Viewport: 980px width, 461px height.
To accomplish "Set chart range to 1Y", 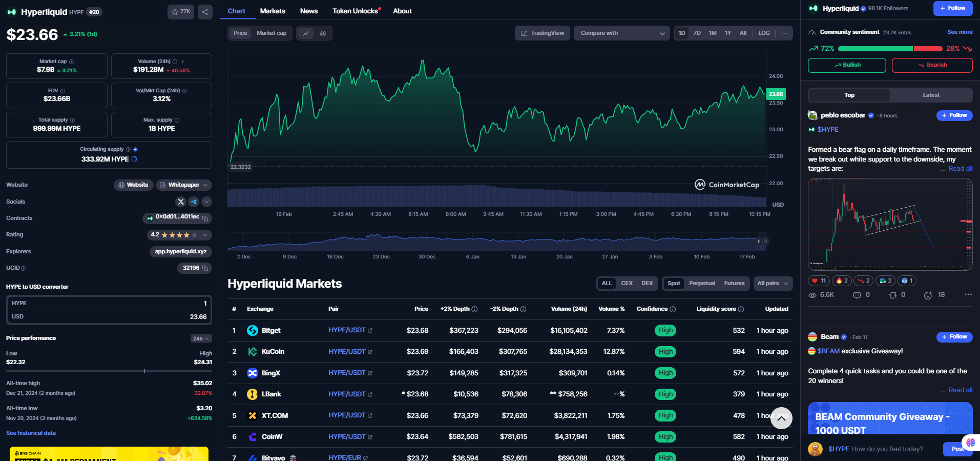I will click(728, 33).
